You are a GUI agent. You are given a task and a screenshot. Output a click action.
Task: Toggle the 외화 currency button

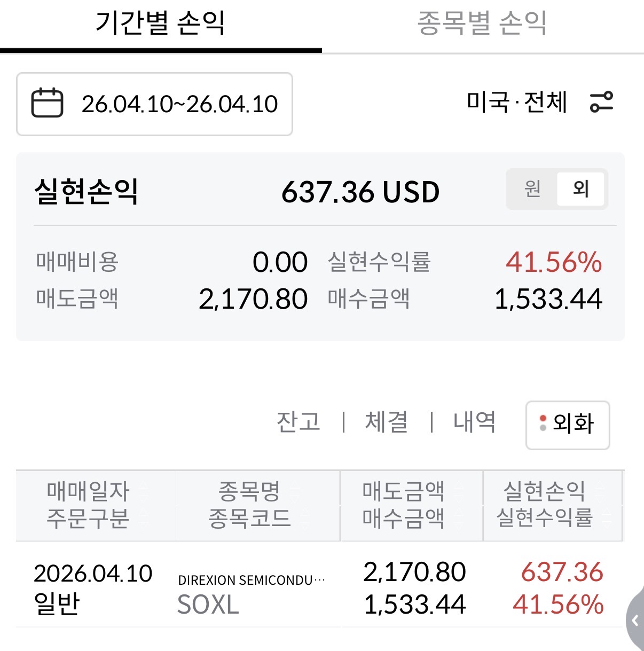click(568, 425)
